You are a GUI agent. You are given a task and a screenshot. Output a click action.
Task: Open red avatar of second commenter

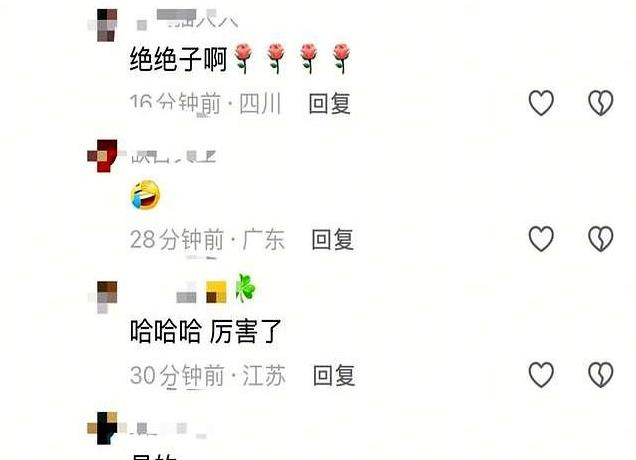[104, 156]
